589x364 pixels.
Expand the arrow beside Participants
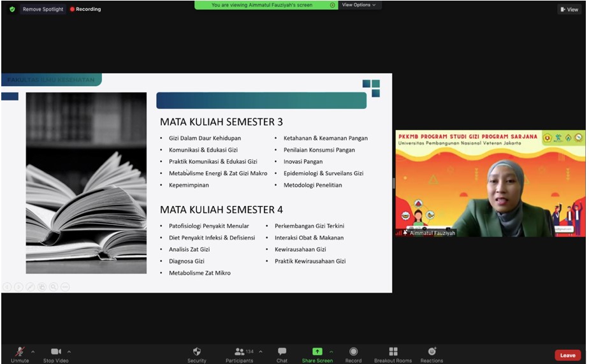pyautogui.click(x=260, y=351)
